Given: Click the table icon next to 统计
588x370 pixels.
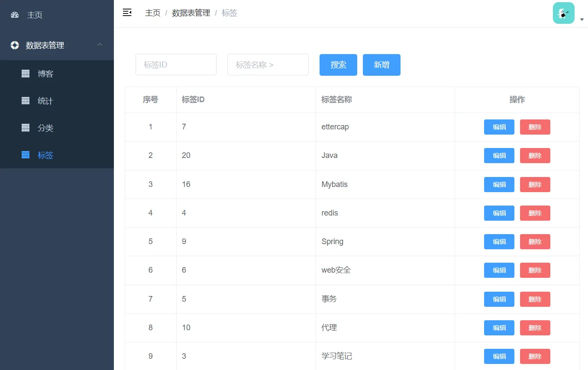Looking at the screenshot, I should pyautogui.click(x=26, y=101).
